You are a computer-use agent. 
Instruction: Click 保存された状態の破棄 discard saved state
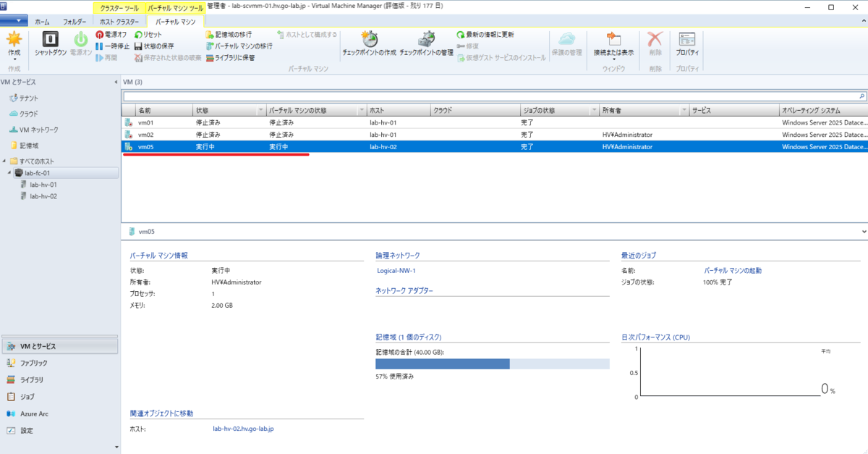[168, 57]
